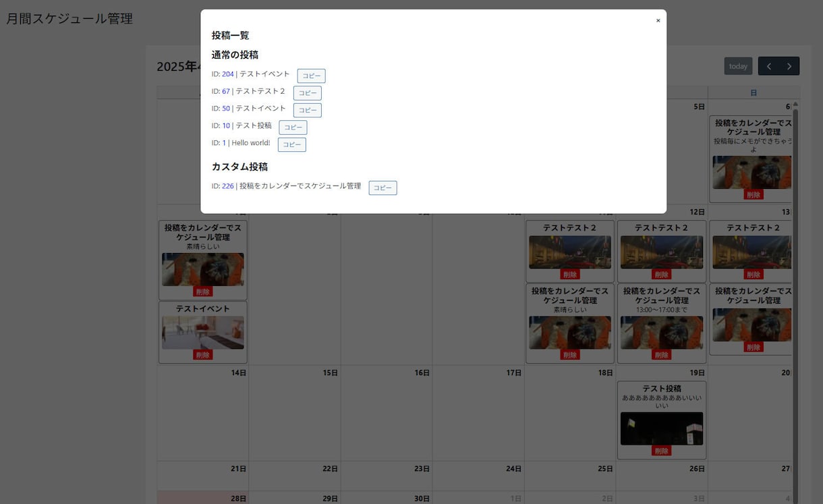
Task: Click the 14日 day number
Action: click(x=238, y=372)
